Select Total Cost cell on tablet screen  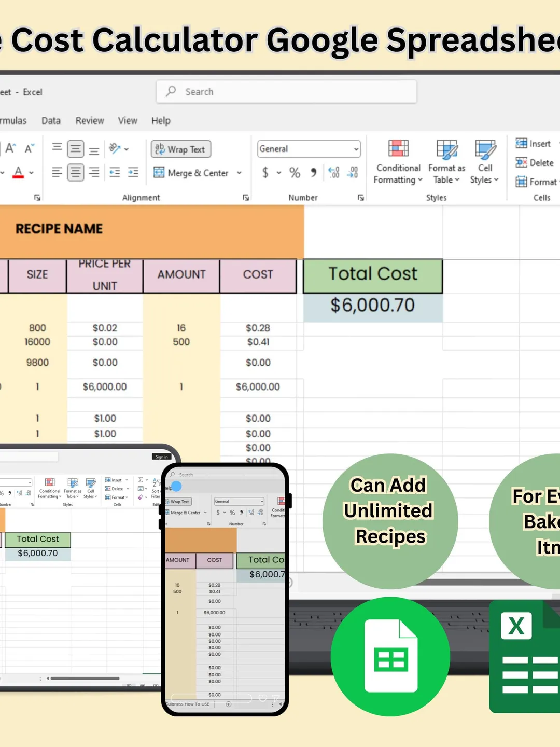[x=37, y=539]
